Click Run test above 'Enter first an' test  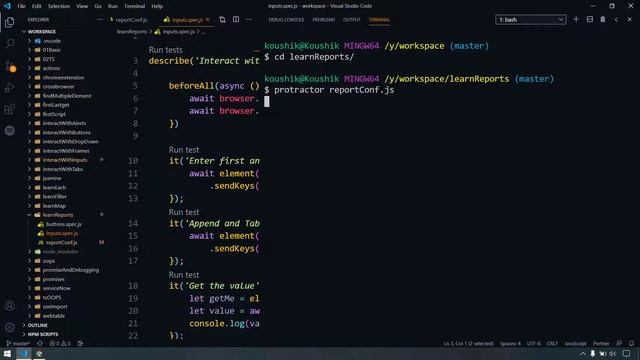184,150
